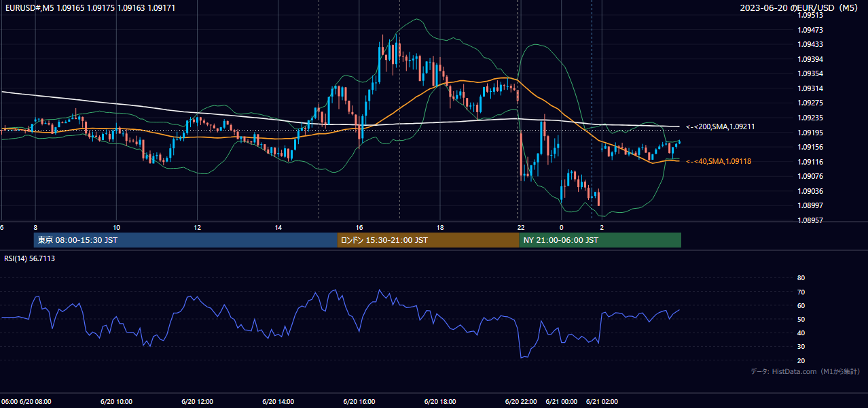Click the price axis value 1.09116

pos(811,162)
